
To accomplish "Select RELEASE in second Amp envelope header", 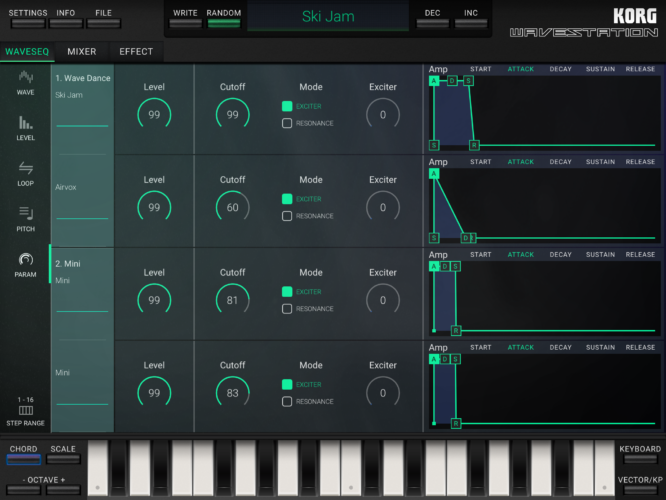I will [641, 162].
